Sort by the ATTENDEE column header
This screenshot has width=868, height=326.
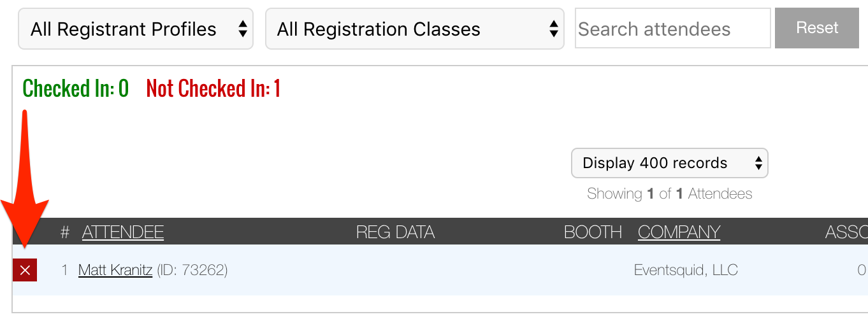(x=123, y=232)
